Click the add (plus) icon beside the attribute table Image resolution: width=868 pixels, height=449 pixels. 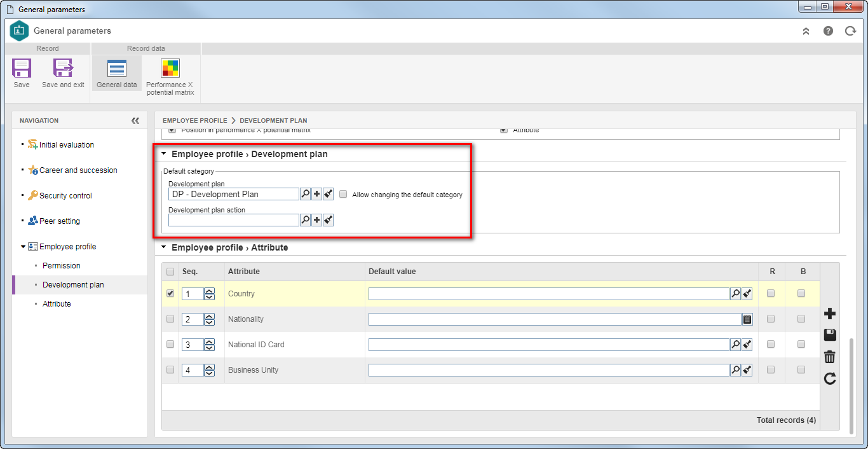pyautogui.click(x=829, y=314)
